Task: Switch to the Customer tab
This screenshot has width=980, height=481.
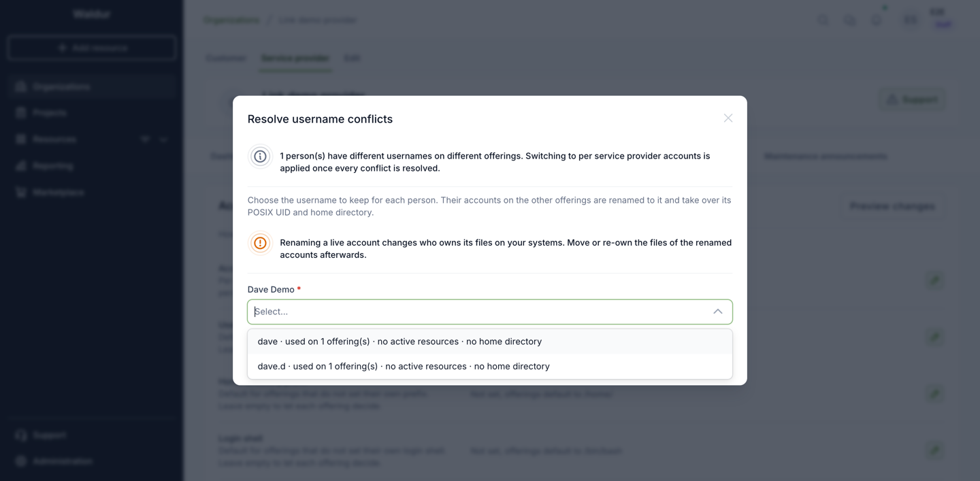Action: 226,59
